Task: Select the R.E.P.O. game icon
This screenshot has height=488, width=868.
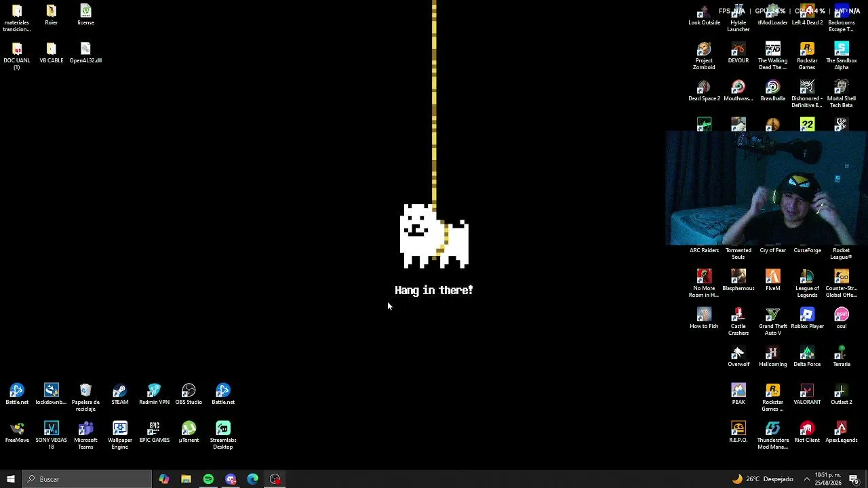Action: pos(738,432)
